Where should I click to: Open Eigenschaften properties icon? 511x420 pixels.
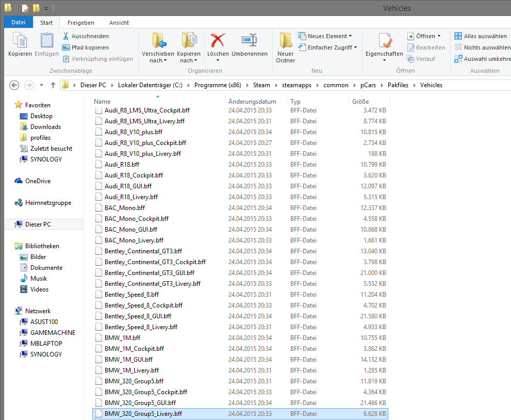coord(384,41)
